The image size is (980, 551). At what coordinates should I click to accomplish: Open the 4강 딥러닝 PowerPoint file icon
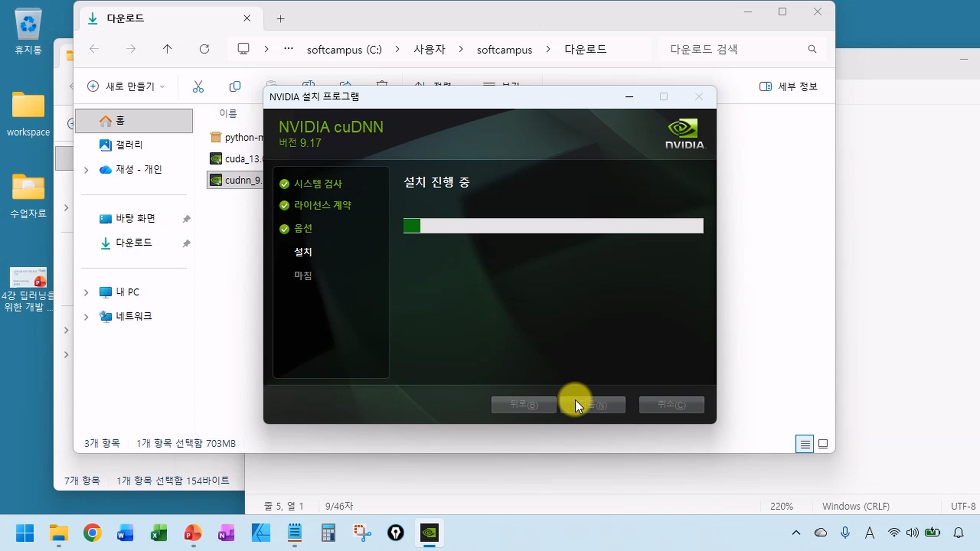tap(28, 289)
